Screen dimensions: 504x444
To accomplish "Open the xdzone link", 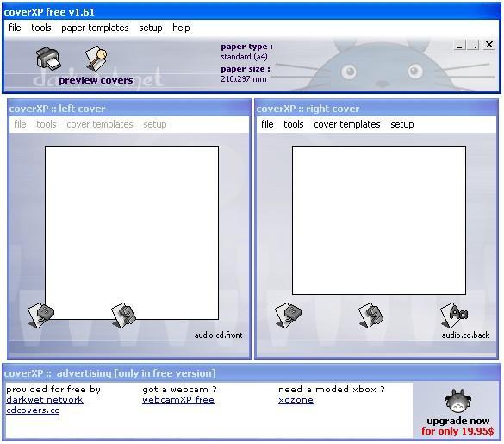I will pyautogui.click(x=296, y=400).
